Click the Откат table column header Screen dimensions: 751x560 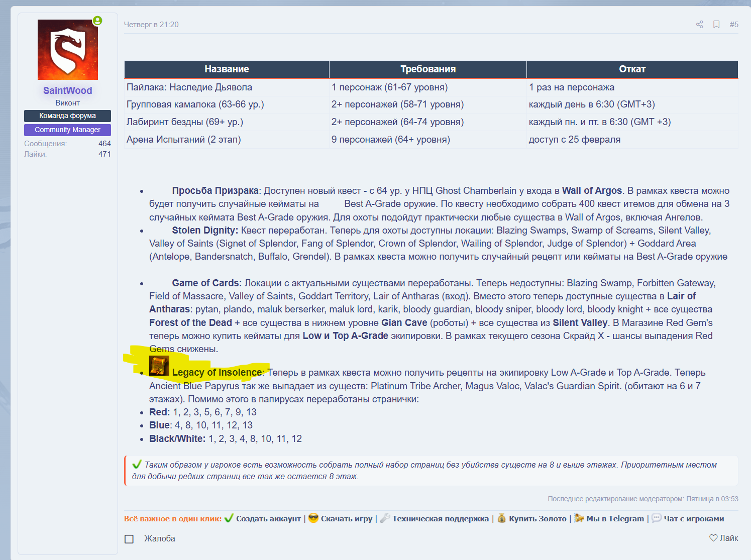(x=632, y=69)
